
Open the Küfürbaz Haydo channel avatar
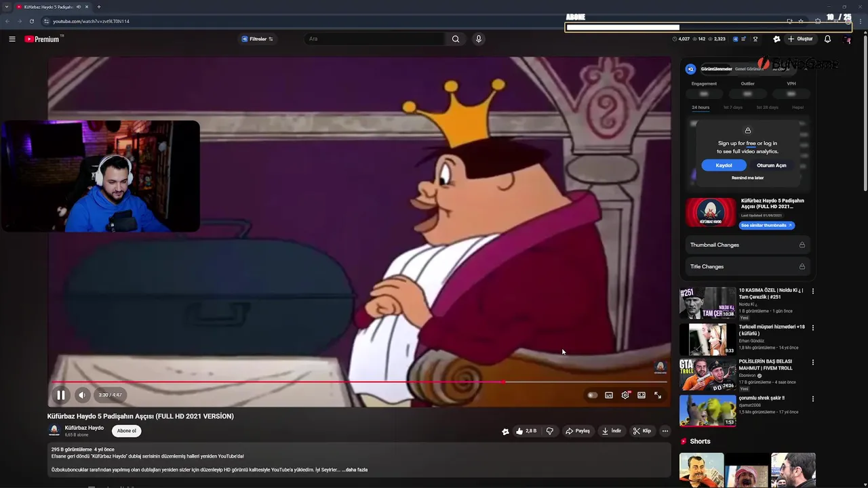point(54,431)
